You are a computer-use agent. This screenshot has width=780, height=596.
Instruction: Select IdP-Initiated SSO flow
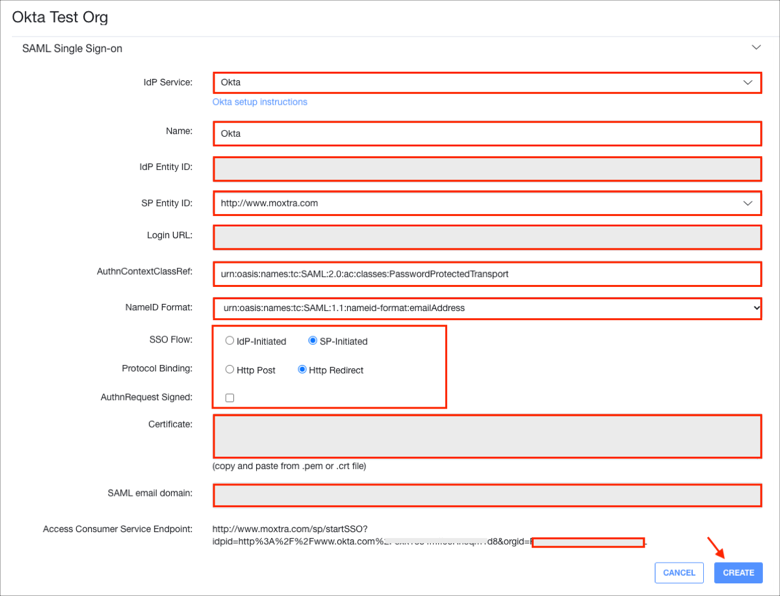pyautogui.click(x=230, y=341)
